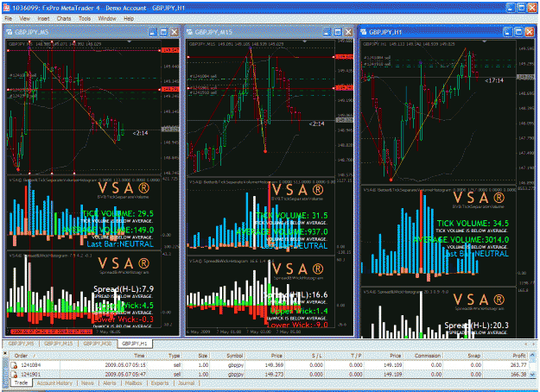The width and height of the screenshot is (540, 392).
Task: Select order number 1241901
Action: pos(31,375)
